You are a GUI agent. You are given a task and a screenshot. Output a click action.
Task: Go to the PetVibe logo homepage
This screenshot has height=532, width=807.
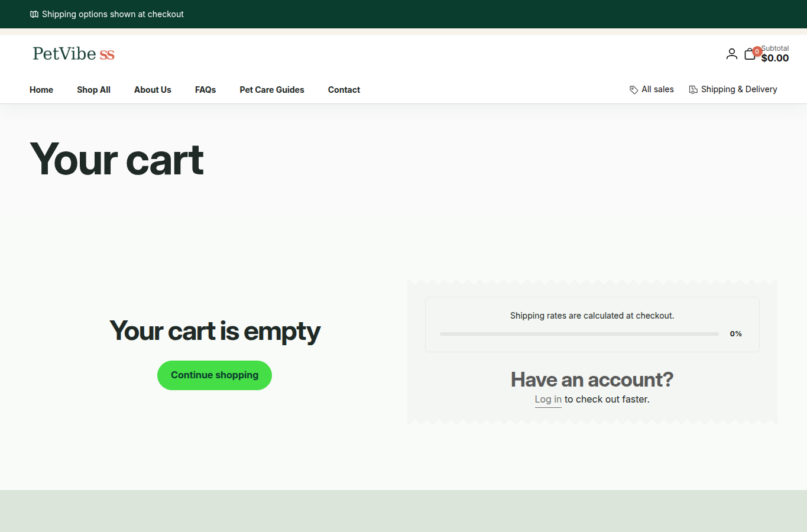(73, 54)
